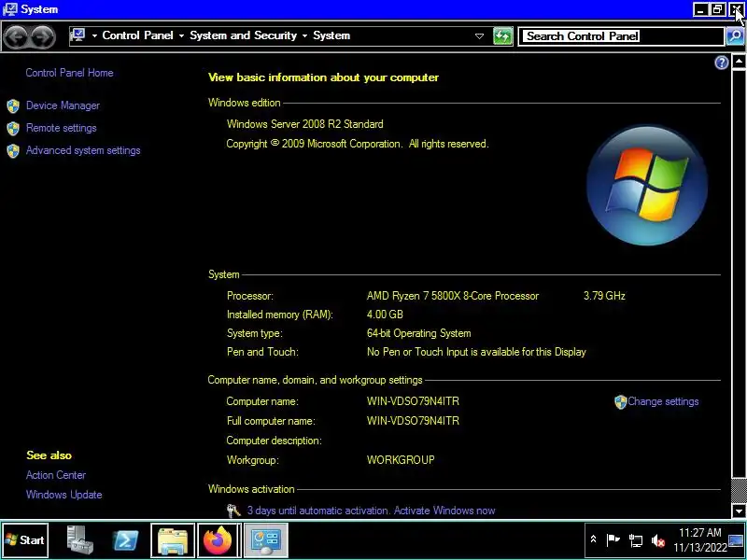747x560 pixels.
Task: Click the scrollbar down arrow
Action: (x=739, y=511)
